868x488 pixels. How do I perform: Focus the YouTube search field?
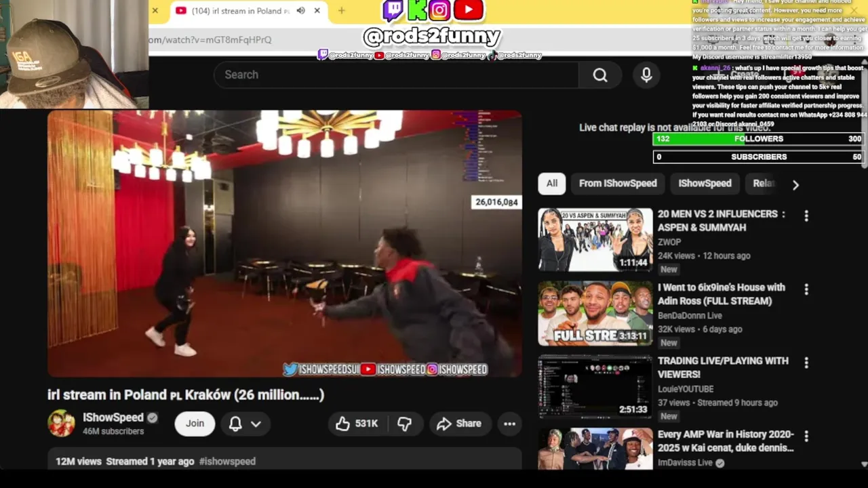[x=397, y=75]
